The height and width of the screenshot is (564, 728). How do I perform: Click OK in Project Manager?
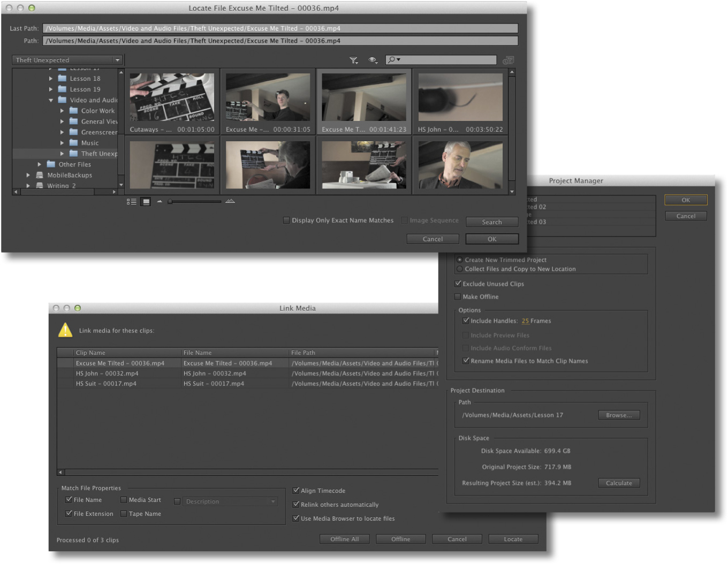(686, 200)
